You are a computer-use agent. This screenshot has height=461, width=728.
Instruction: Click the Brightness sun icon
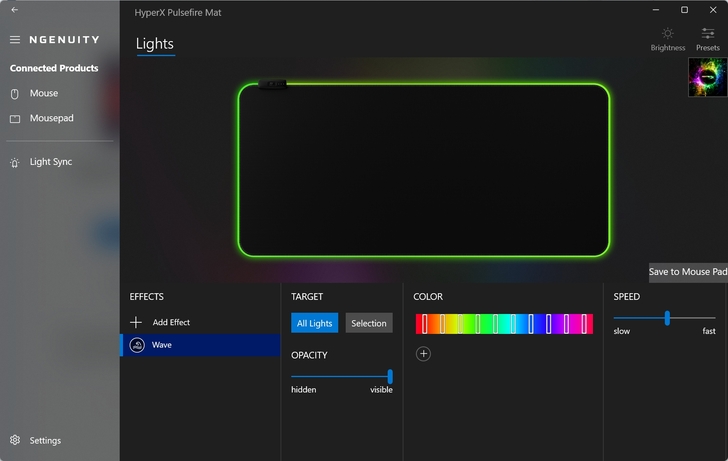667,34
